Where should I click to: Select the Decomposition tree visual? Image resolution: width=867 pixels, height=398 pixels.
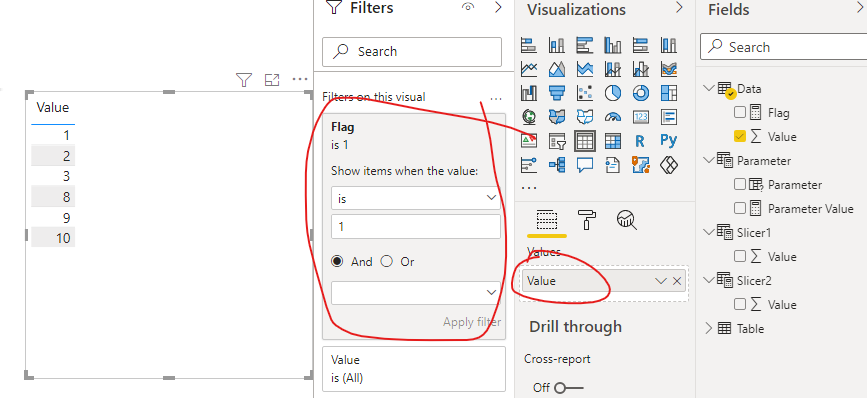(557, 165)
